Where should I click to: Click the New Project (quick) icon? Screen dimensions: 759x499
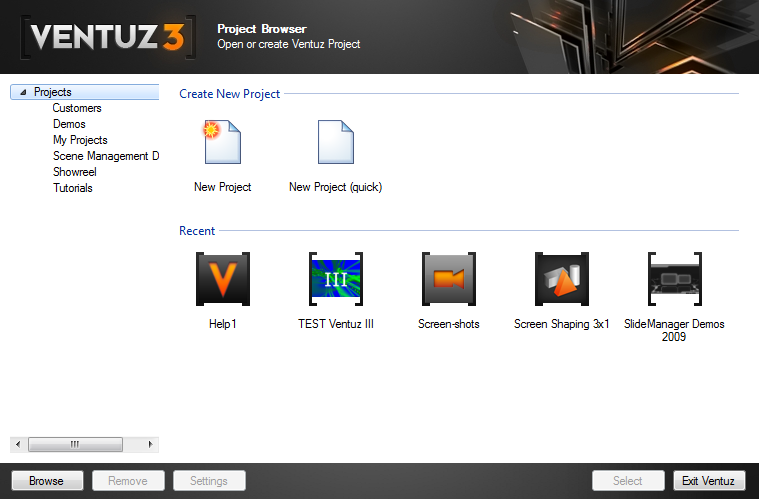(335, 143)
